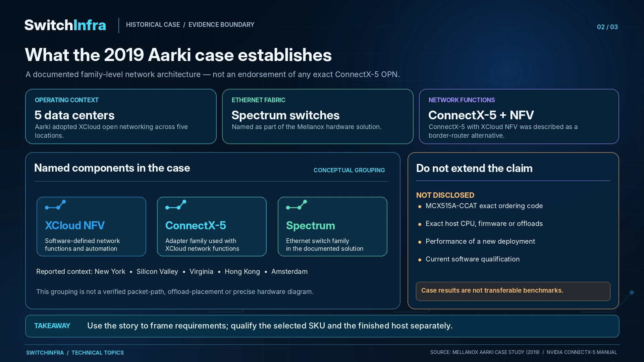644x362 pixels.
Task: Click the node icon above ConnectX-5
Action: click(x=176, y=205)
